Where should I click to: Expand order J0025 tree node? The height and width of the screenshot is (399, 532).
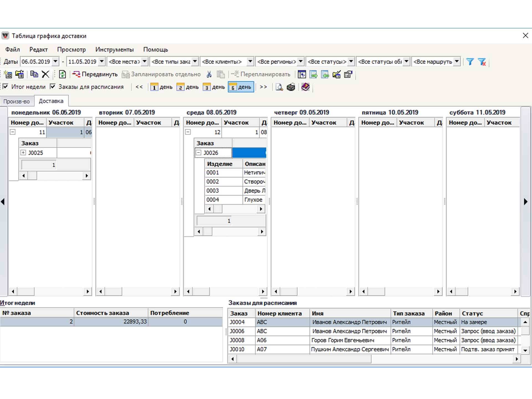tap(24, 153)
